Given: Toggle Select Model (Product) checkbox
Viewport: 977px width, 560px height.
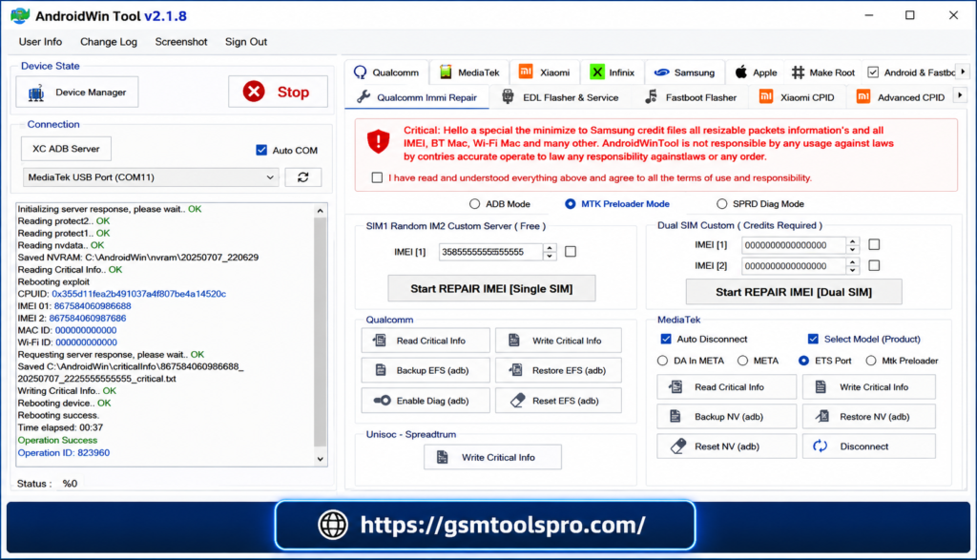Looking at the screenshot, I should 813,339.
